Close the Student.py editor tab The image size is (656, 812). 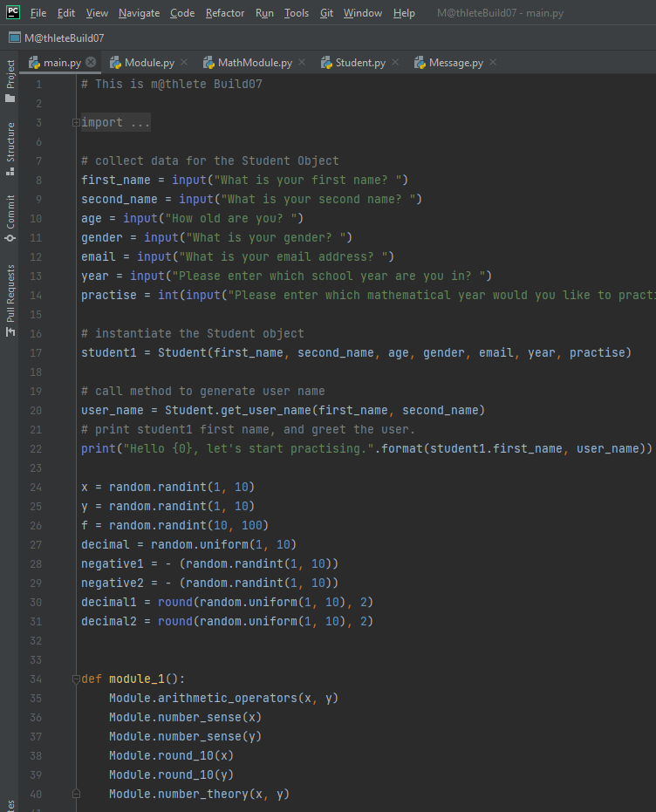point(394,63)
